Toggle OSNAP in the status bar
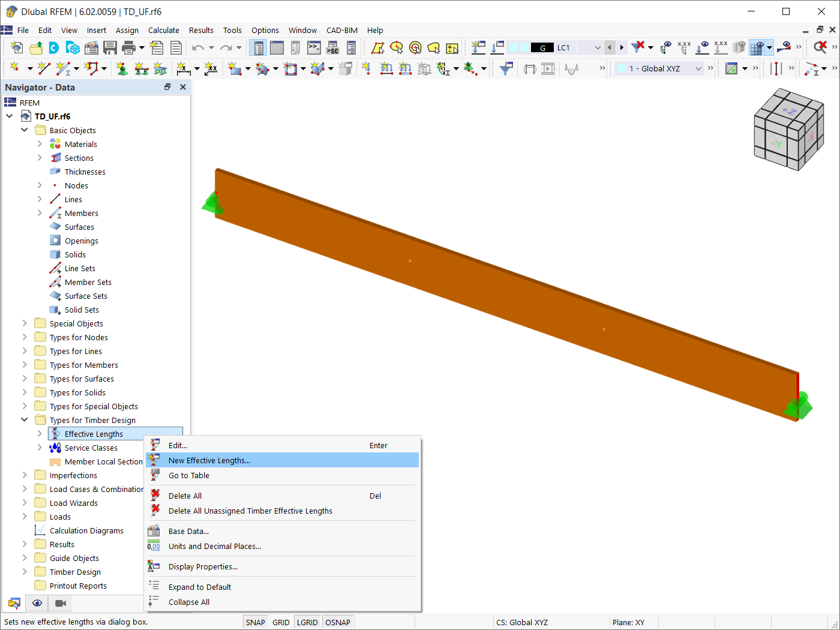The image size is (840, 630). 338,622
